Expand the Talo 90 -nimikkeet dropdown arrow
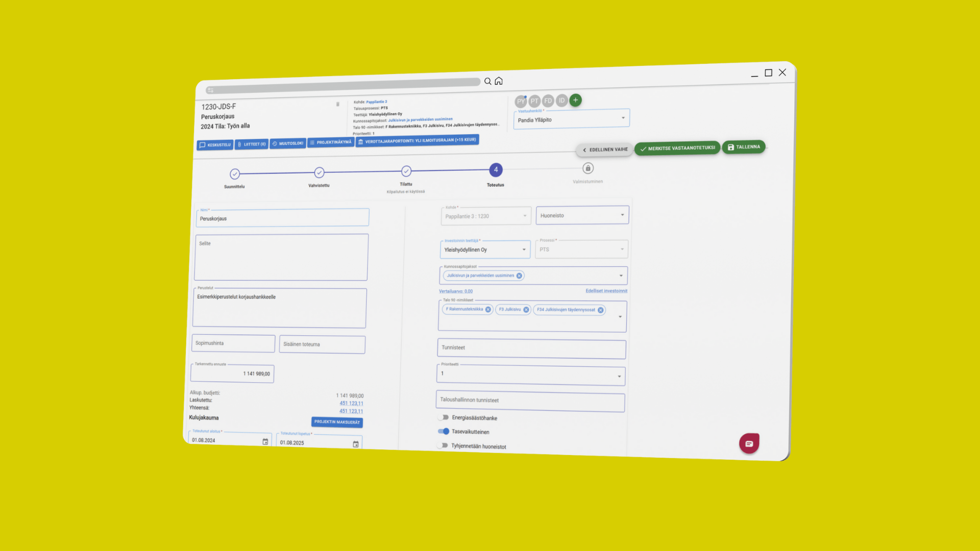 620,317
